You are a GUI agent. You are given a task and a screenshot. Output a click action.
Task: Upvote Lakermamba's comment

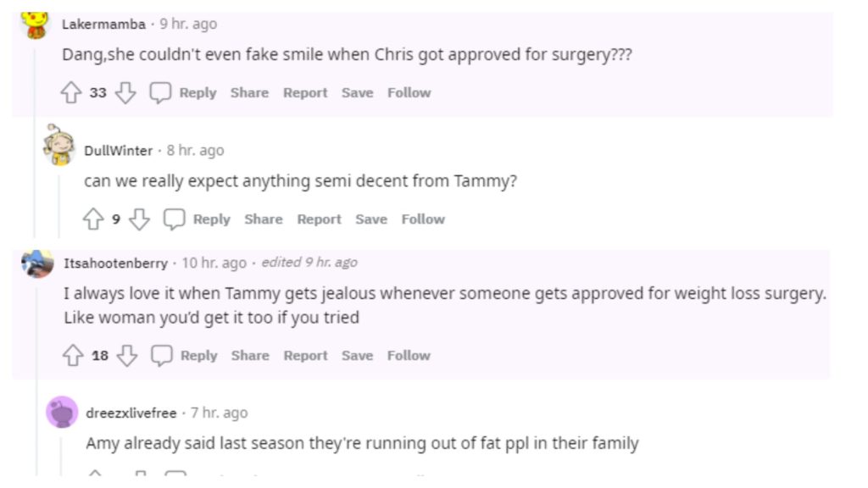[70, 93]
